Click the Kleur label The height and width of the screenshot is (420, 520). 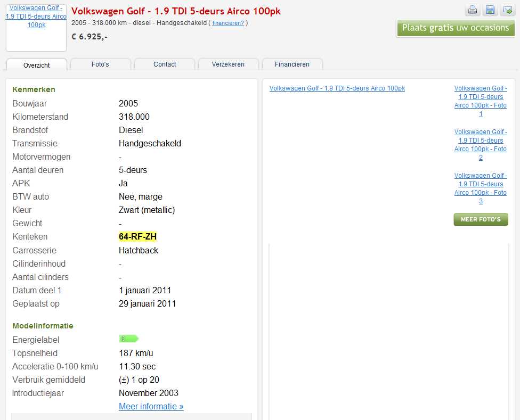click(x=22, y=210)
